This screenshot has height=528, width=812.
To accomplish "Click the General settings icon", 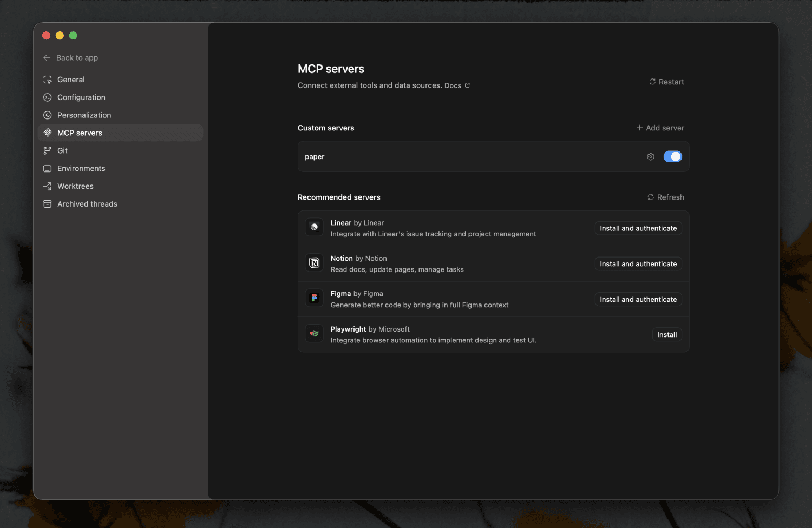I will [x=48, y=80].
